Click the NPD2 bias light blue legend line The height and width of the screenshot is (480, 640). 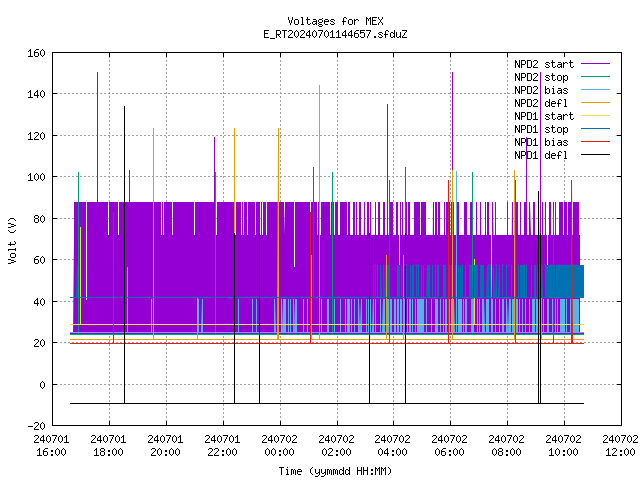coord(596,90)
